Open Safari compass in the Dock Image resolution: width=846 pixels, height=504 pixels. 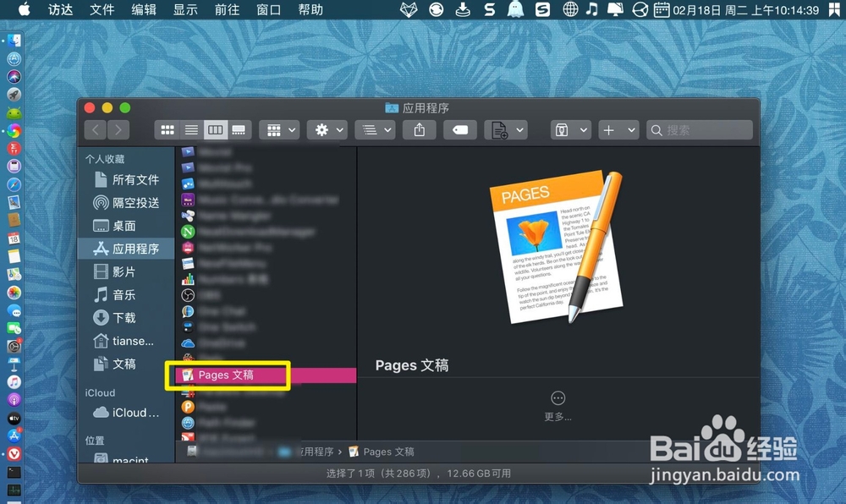coord(14,184)
